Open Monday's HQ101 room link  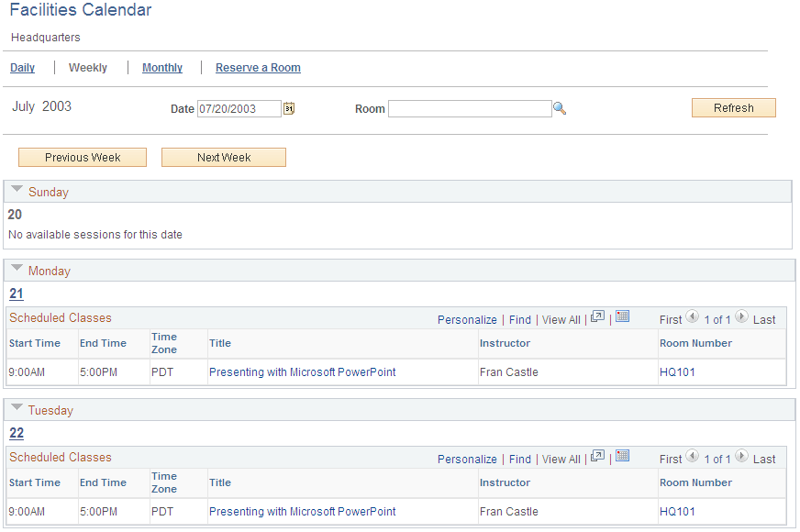(x=678, y=372)
